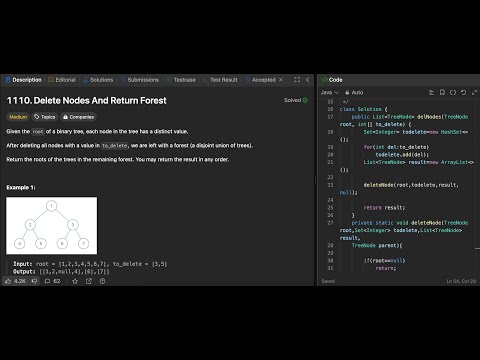Switch to the Testcase tab
This screenshot has width=480, height=360.
pos(181,80)
